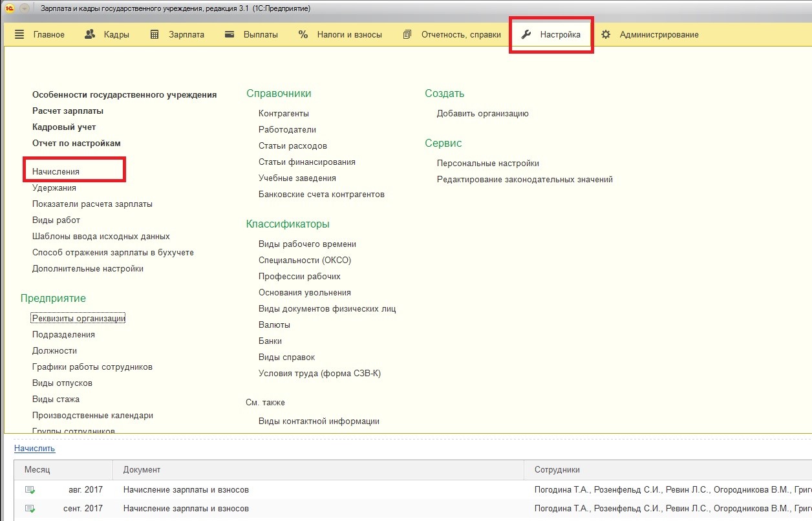Open Банки classifier
The width and height of the screenshot is (812, 521).
270,341
